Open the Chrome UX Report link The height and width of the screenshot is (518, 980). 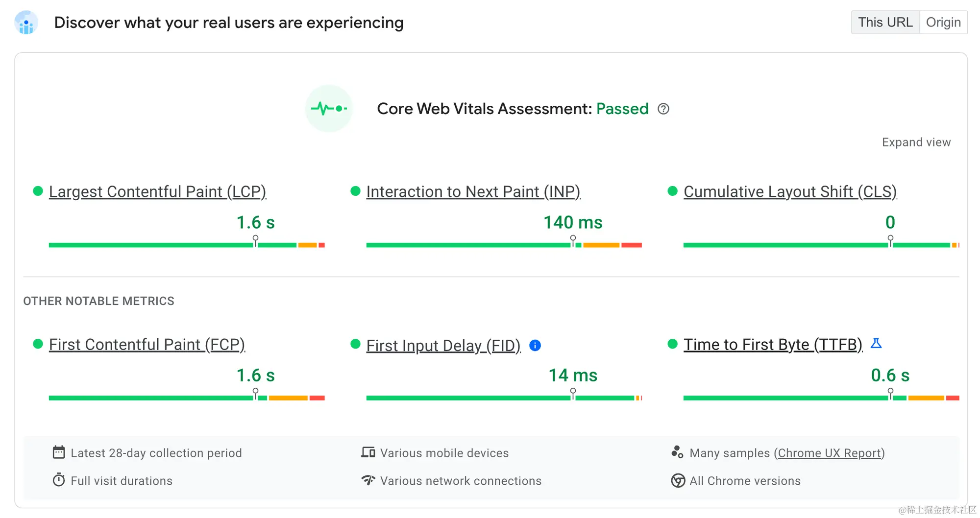(x=830, y=452)
